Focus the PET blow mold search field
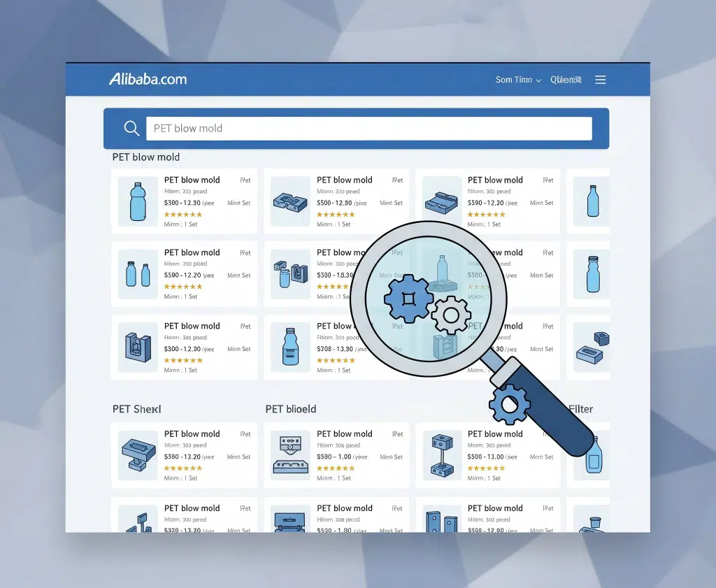716x588 pixels. [x=368, y=129]
